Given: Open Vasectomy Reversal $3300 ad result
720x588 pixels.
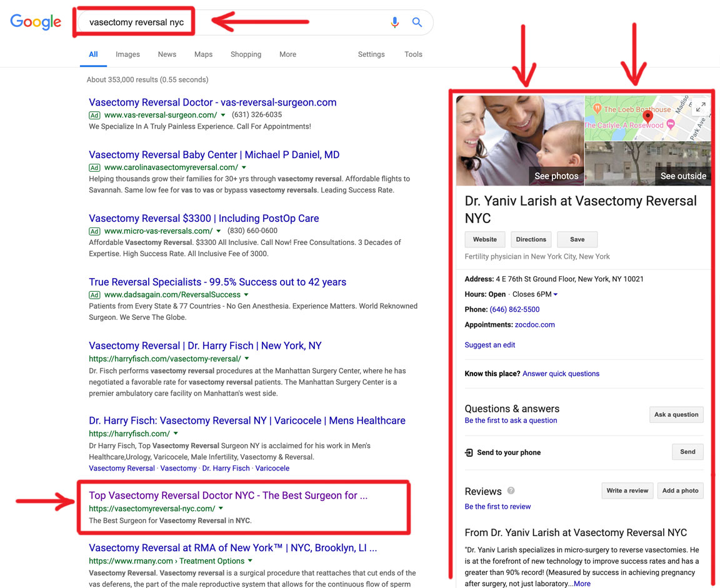Looking at the screenshot, I should click(204, 219).
